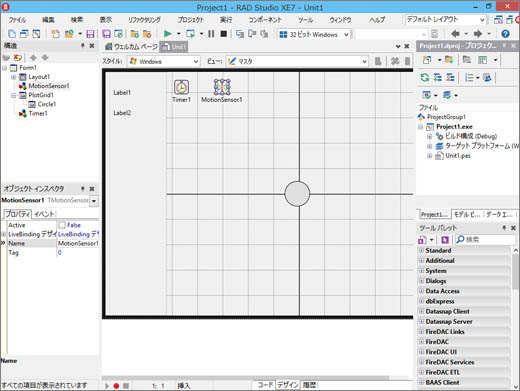Image resolution: width=520 pixels, height=391 pixels.
Task: Click the Save All toolbar icon
Action: click(106, 34)
